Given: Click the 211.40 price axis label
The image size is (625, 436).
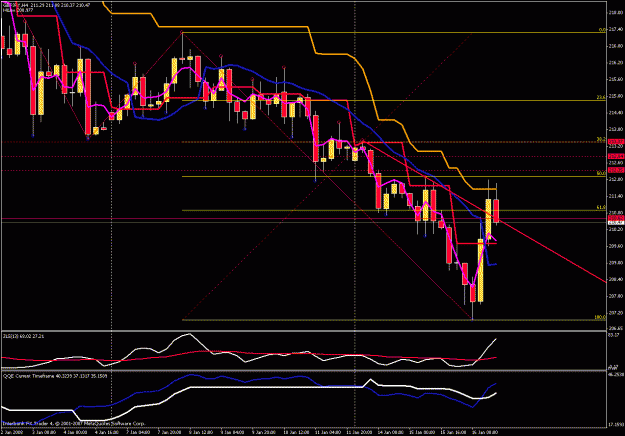Looking at the screenshot, I should tap(616, 196).
